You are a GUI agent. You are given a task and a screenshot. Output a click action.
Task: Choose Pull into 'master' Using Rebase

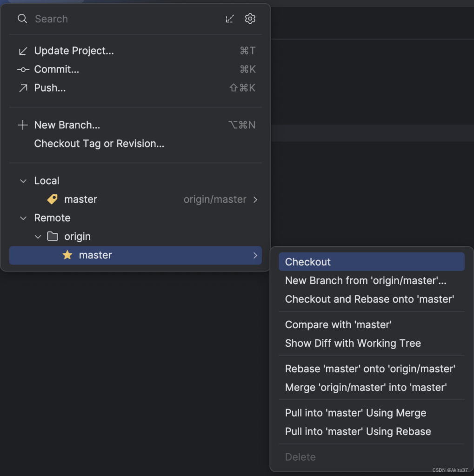click(358, 431)
